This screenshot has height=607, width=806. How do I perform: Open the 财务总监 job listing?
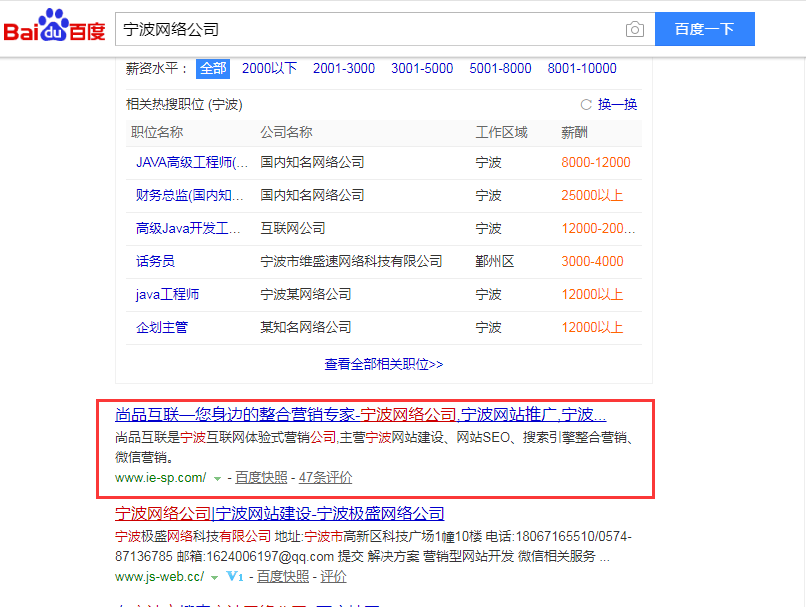pos(189,195)
